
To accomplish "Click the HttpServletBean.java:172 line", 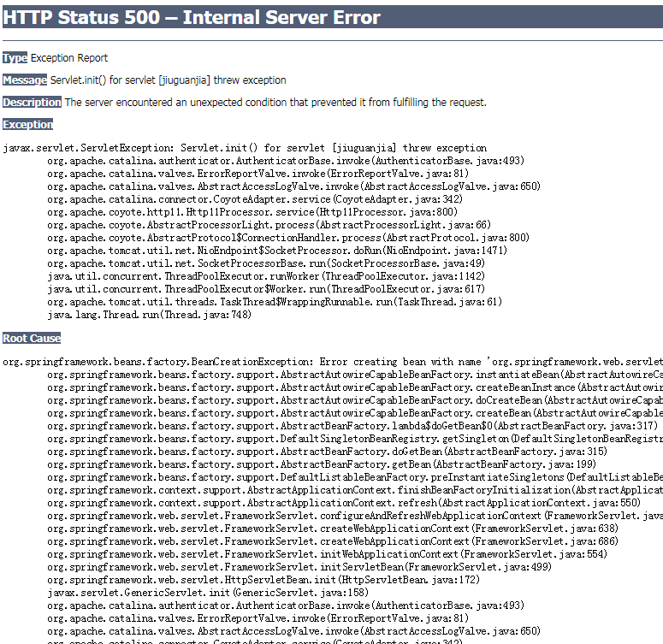I will tap(263, 580).
